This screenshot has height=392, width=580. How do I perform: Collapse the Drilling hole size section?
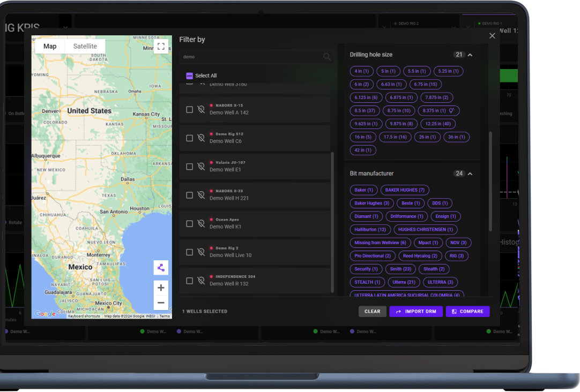(x=470, y=55)
